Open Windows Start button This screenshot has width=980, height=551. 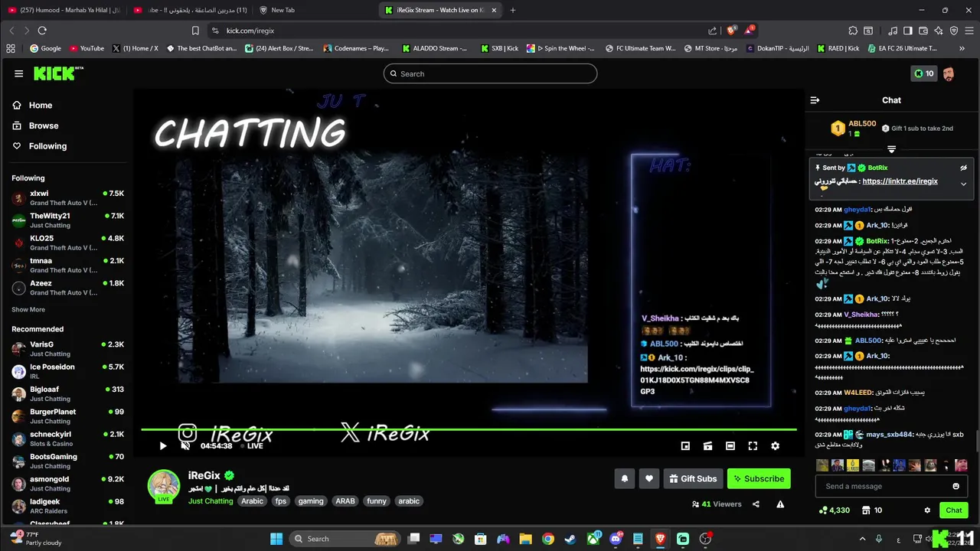pos(276,539)
